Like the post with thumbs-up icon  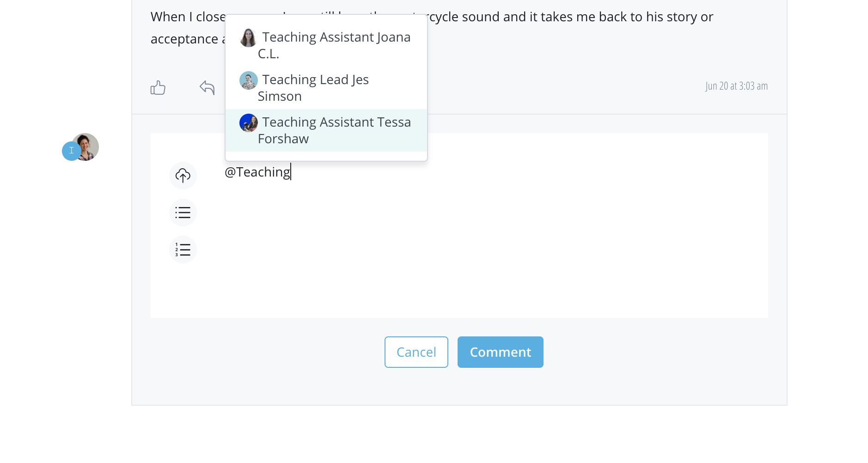pos(158,87)
